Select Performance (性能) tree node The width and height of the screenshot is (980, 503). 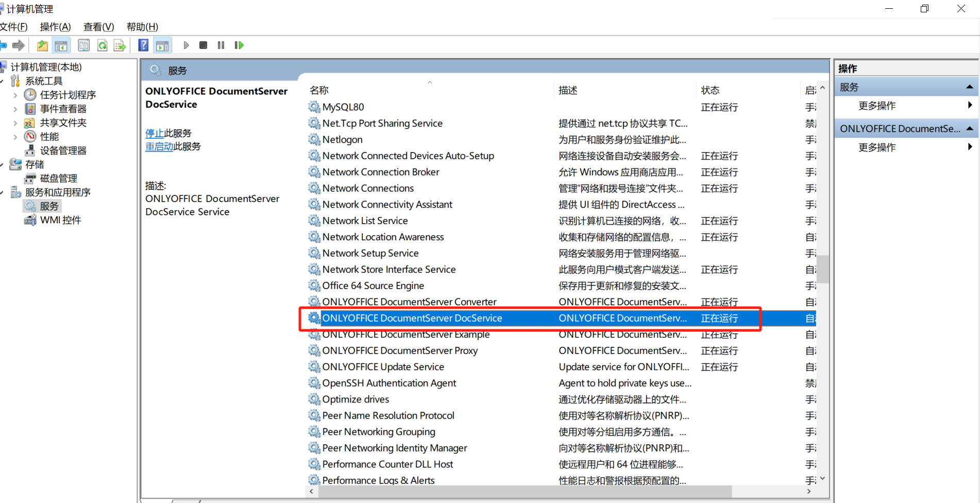point(49,137)
